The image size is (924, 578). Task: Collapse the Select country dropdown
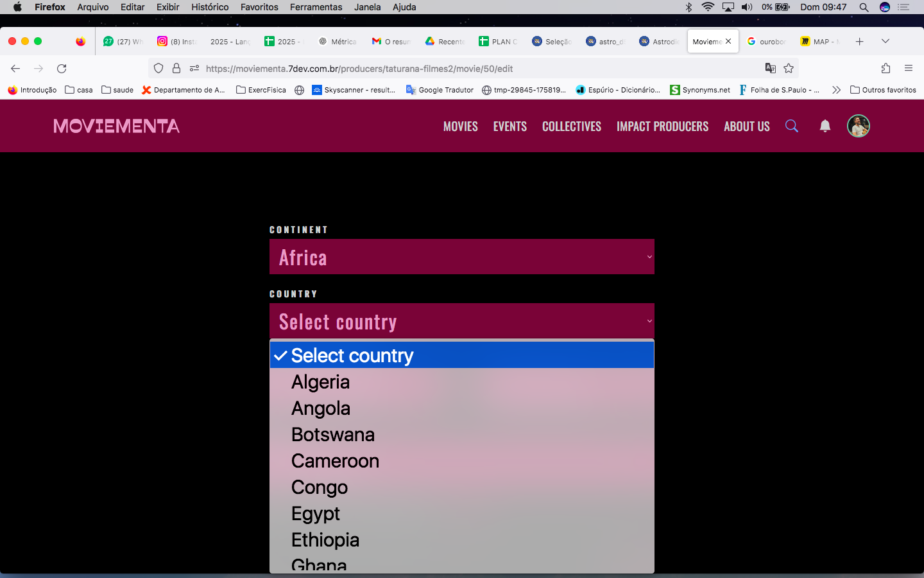(461, 321)
